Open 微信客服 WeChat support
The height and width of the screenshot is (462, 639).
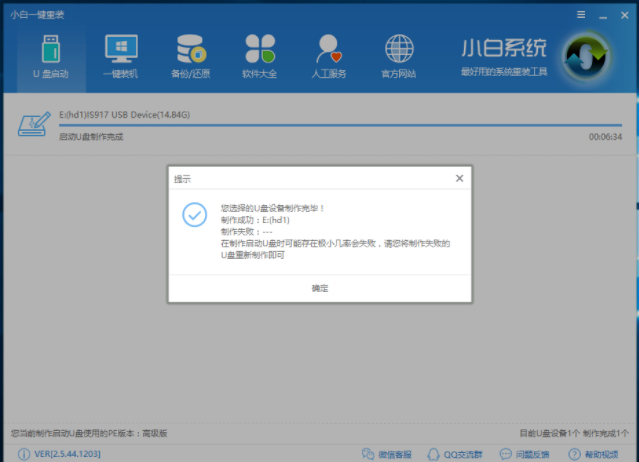click(x=391, y=454)
